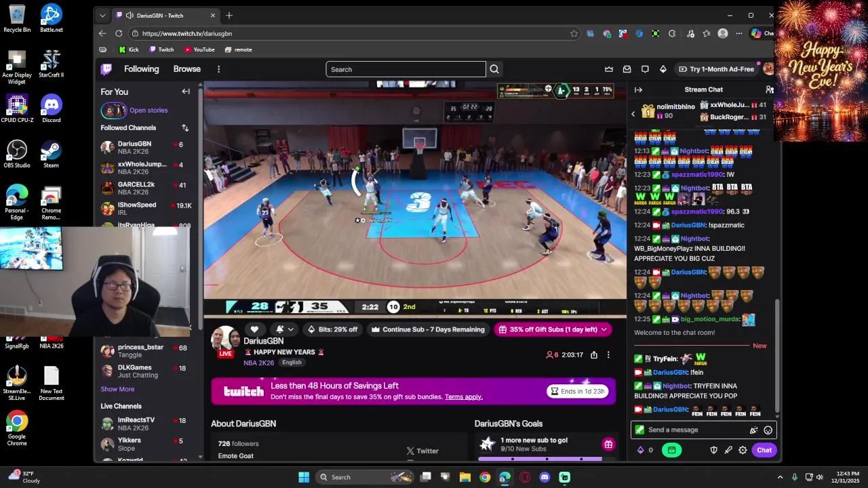Click the browser refresh icon
This screenshot has width=868, height=488.
coord(119,33)
